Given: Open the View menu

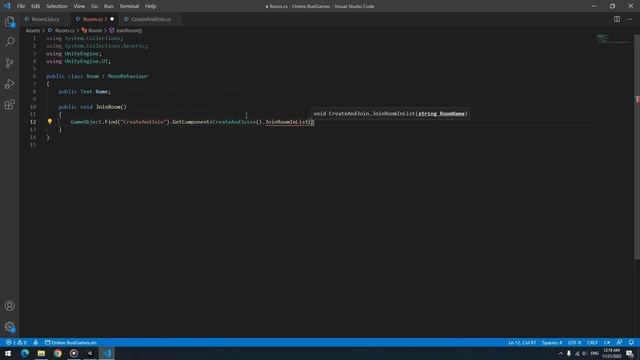Looking at the screenshot, I should point(79,6).
